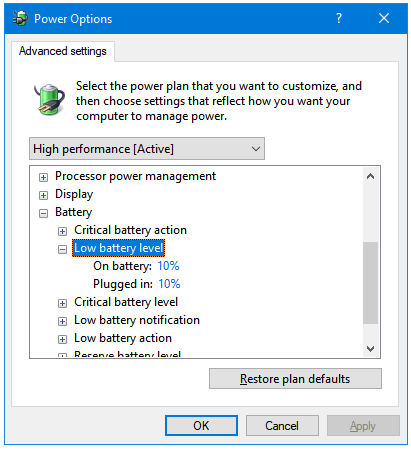The image size is (411, 450).
Task: Edit the Plugged in 10% value
Action: [x=169, y=284]
